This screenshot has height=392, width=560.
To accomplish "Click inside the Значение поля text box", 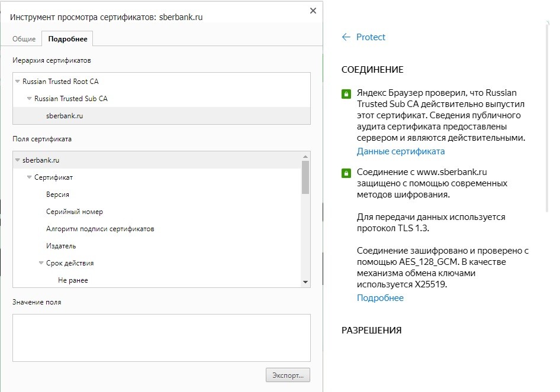I will click(162, 338).
